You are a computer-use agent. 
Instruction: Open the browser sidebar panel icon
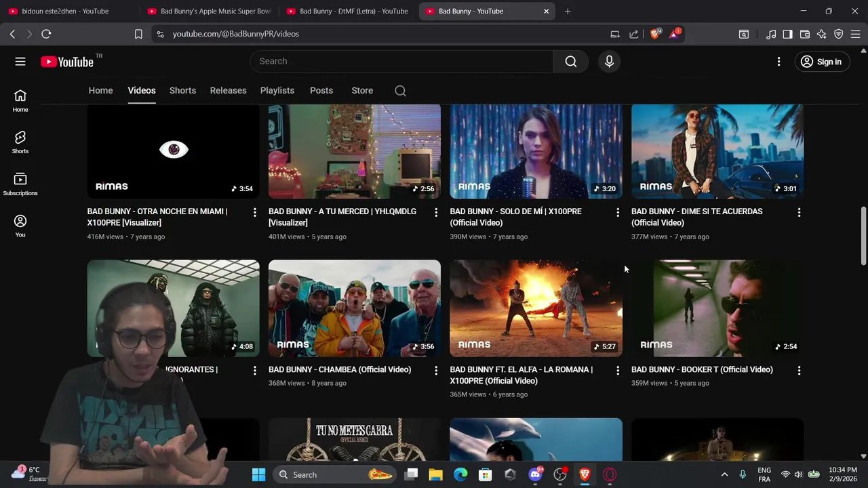[x=787, y=34]
